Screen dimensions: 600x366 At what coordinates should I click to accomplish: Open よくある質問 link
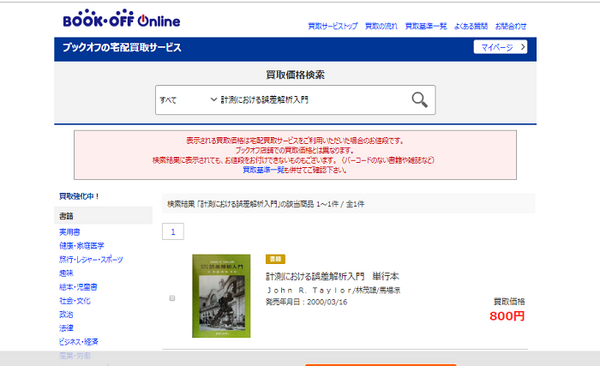[x=471, y=26]
